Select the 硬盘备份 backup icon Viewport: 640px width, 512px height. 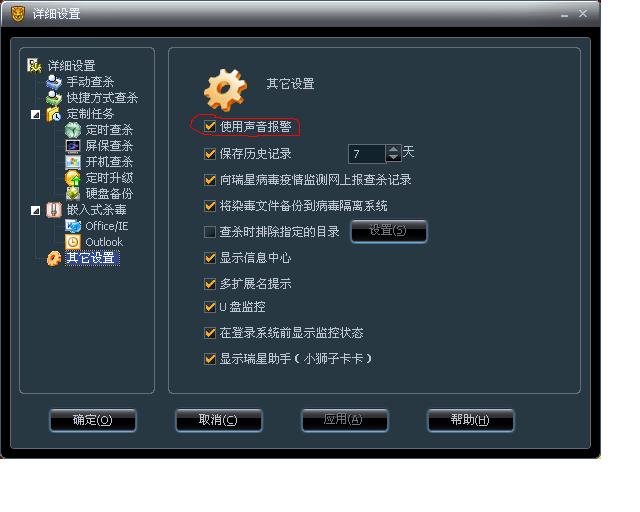click(x=73, y=194)
